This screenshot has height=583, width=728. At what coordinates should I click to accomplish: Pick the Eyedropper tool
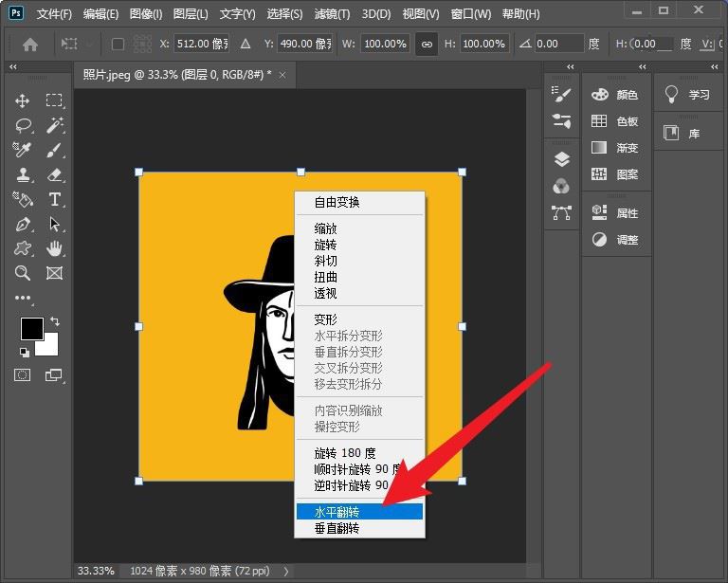(x=23, y=150)
